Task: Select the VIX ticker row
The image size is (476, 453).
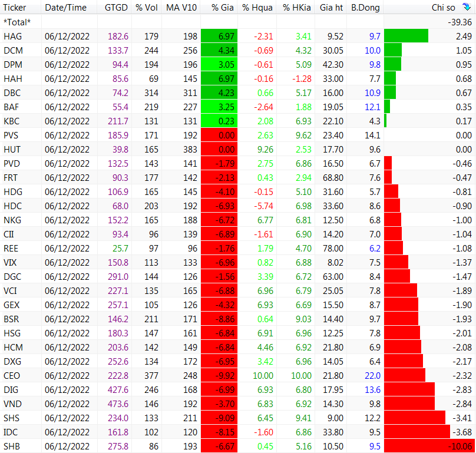Action: (x=238, y=262)
